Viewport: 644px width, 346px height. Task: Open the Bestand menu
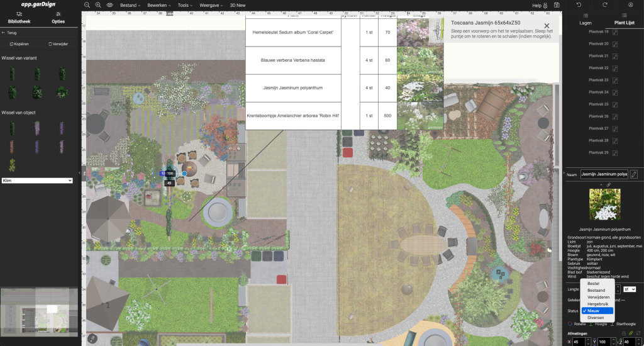[130, 5]
